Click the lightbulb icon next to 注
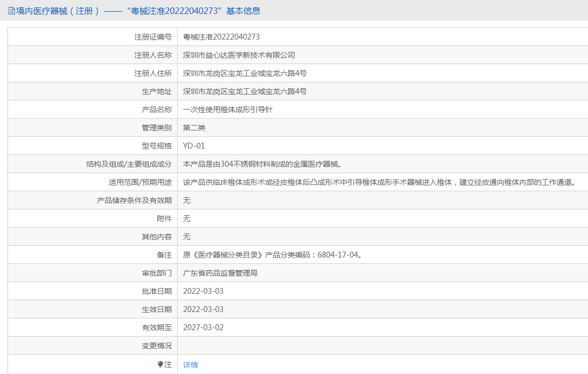Screen dimensions: 588x374 pos(160,364)
